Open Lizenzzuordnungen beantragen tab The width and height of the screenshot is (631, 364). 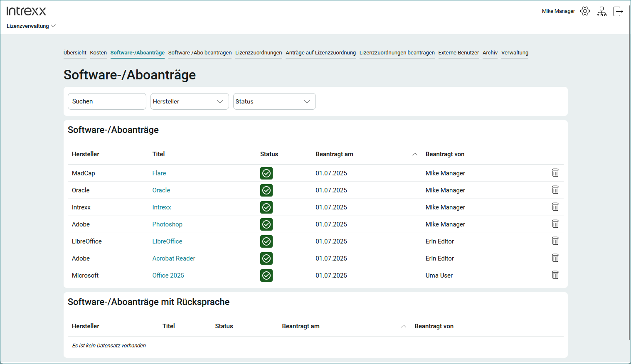point(397,53)
